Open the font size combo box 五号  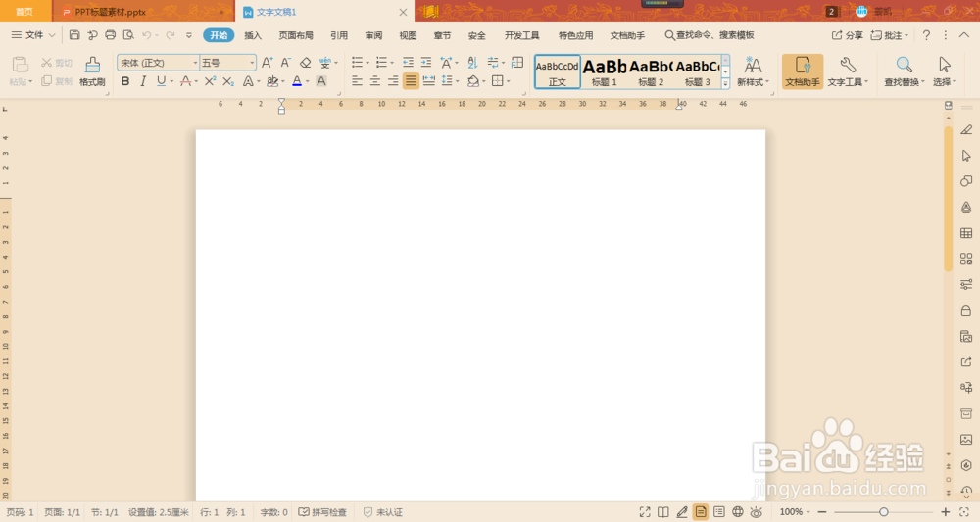[227, 63]
